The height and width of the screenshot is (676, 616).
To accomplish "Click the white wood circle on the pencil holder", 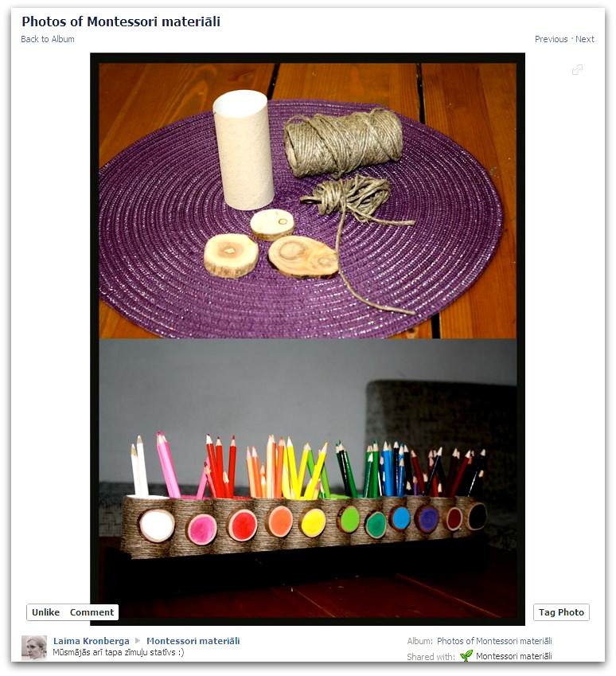I will click(157, 526).
